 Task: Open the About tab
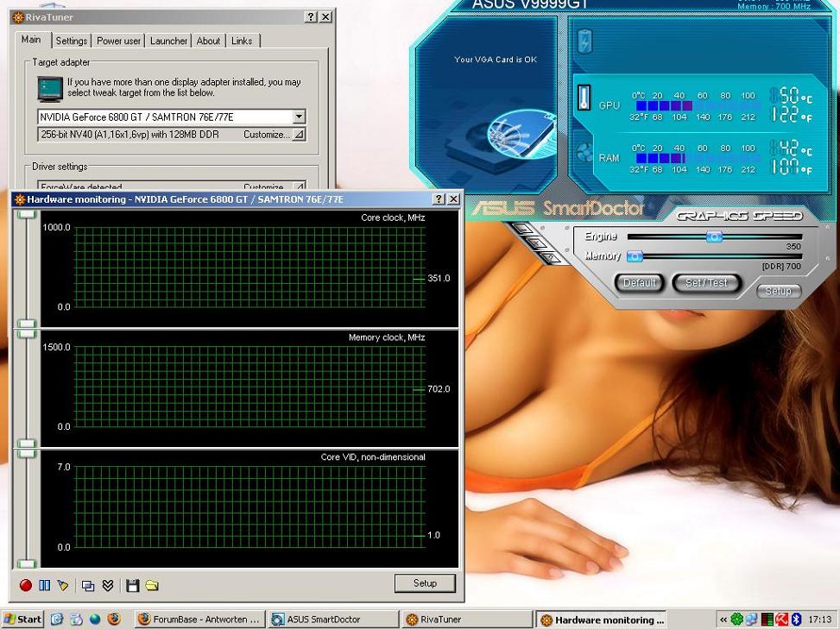click(x=208, y=41)
